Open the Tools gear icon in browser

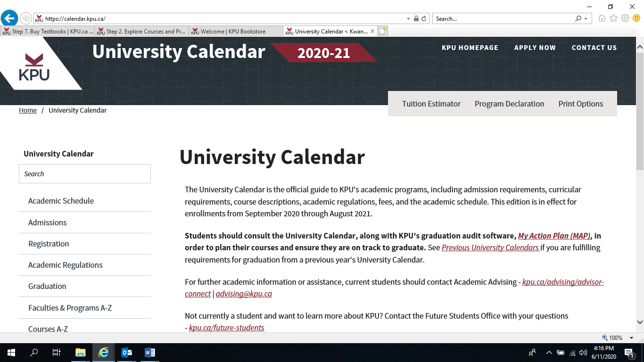[x=625, y=18]
